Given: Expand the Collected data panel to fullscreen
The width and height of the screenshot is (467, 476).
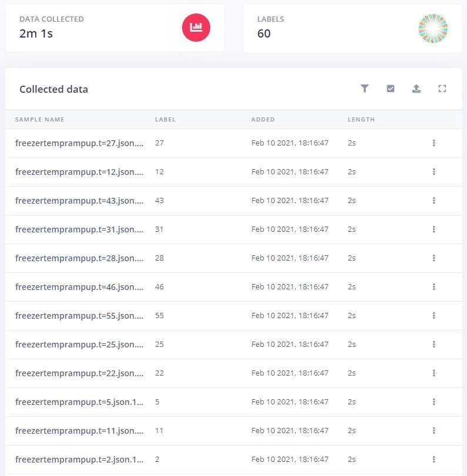Looking at the screenshot, I should [442, 89].
